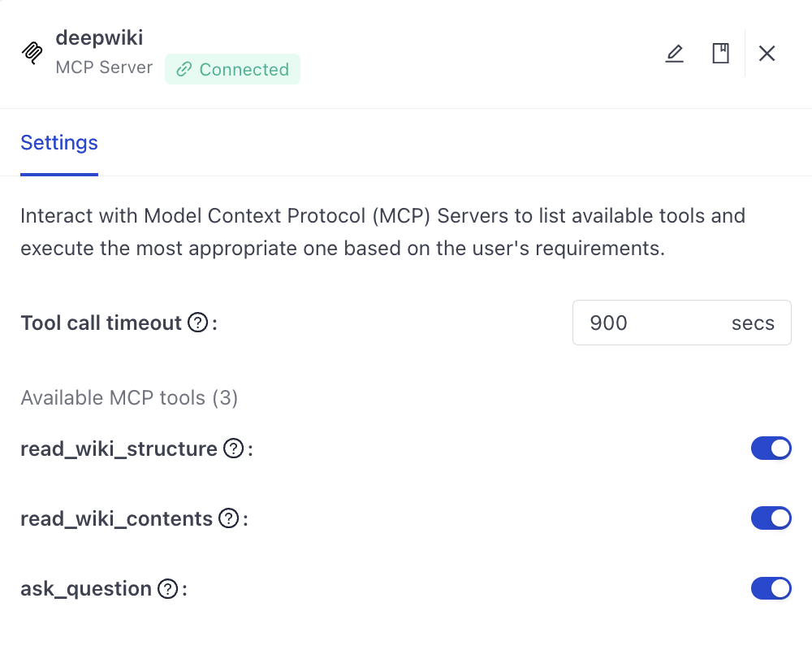Disable the ask_question tool

pos(771,588)
